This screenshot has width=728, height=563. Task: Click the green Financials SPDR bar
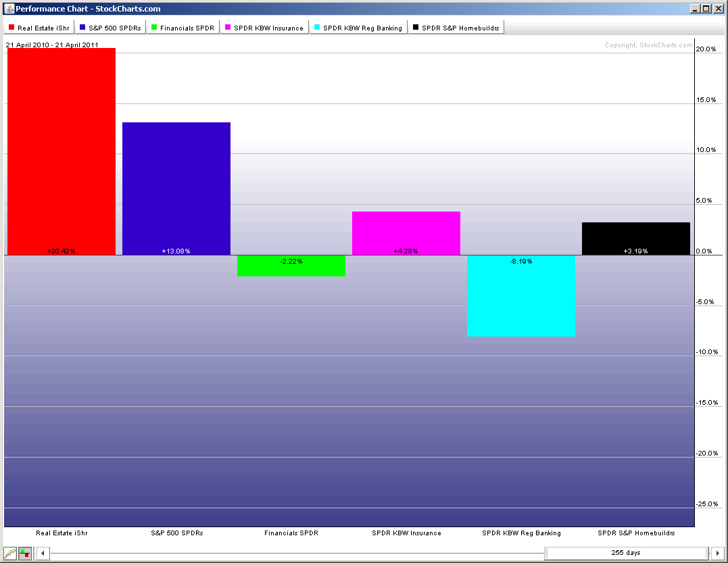click(x=291, y=266)
